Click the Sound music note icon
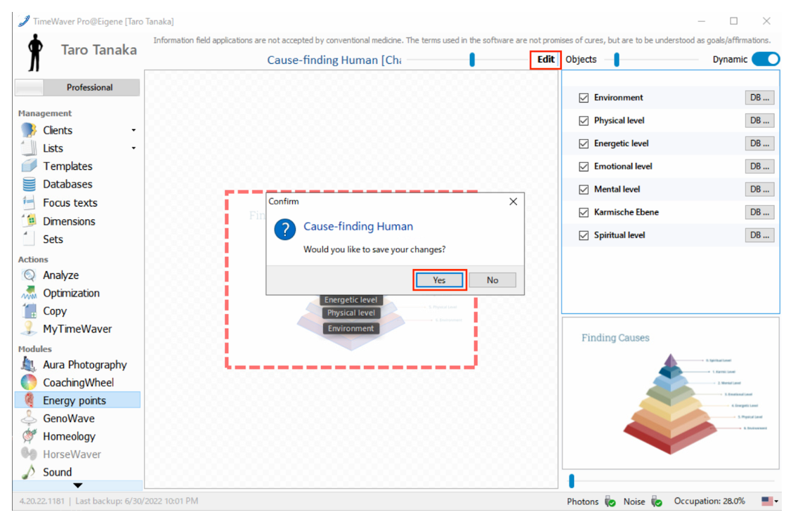The height and width of the screenshot is (524, 812). (29, 472)
